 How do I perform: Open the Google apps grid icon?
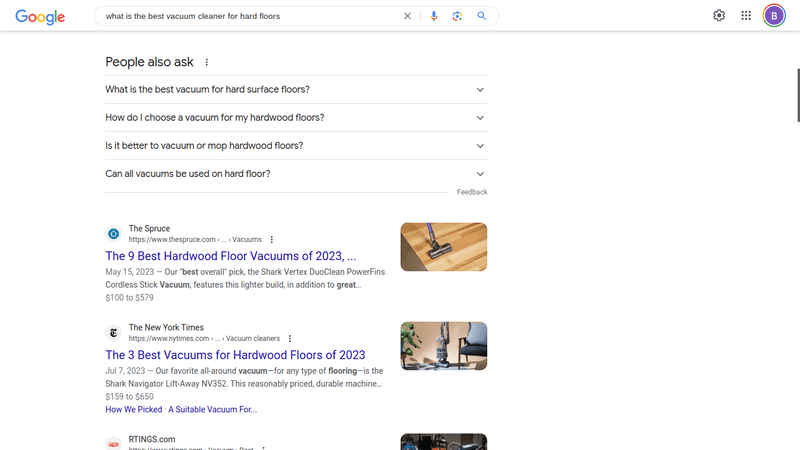746,16
